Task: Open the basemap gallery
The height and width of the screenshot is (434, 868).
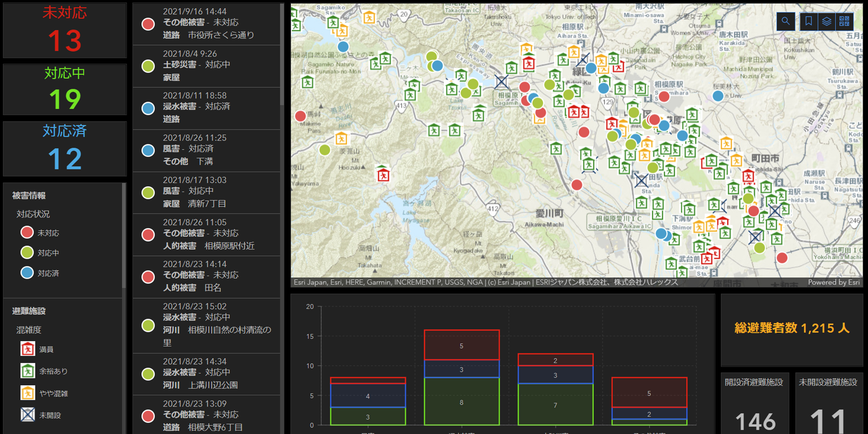Action: [x=844, y=21]
